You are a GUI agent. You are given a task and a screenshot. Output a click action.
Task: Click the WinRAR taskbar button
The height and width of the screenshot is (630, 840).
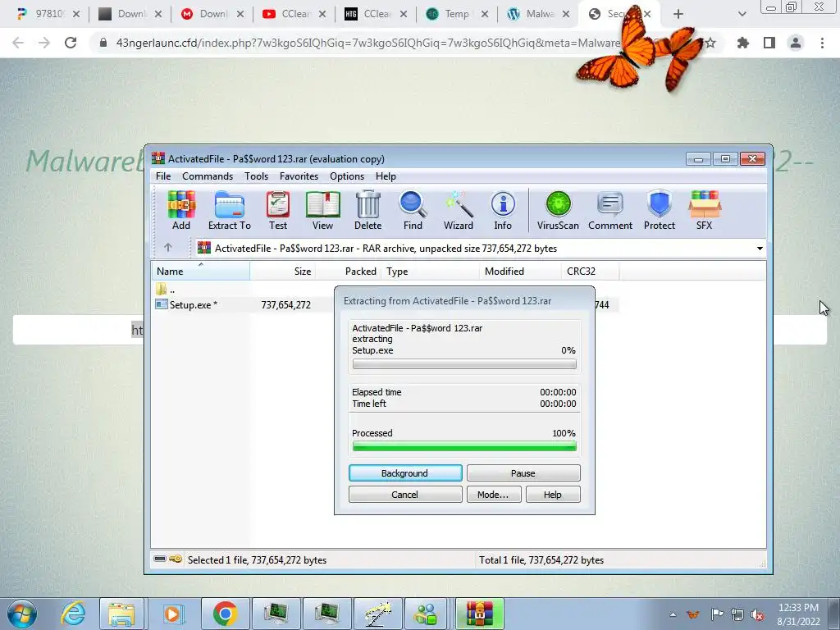[x=479, y=614]
